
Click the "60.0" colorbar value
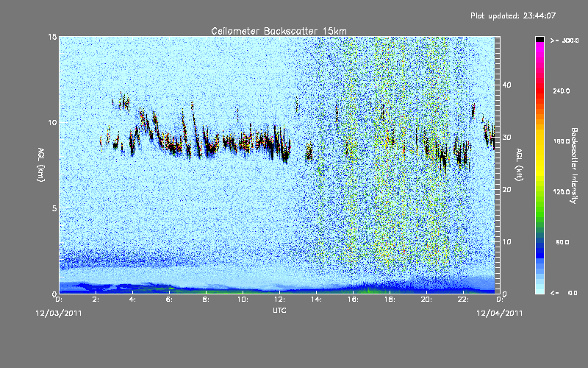(562, 242)
